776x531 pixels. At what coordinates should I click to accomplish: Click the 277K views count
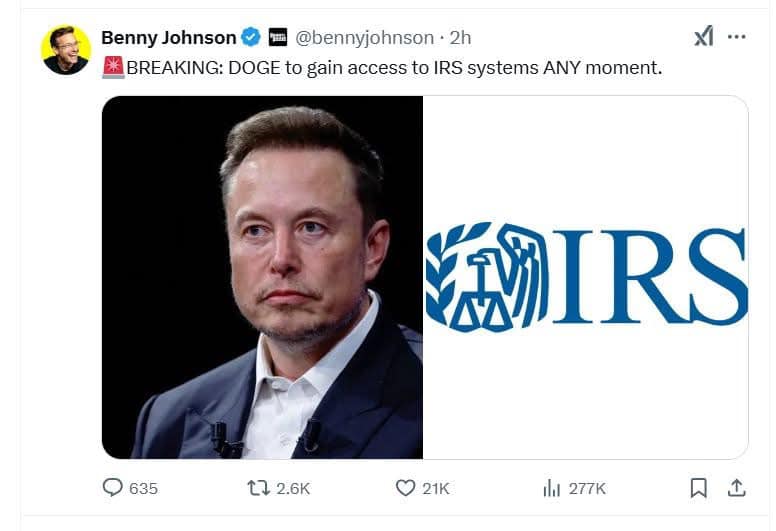[x=587, y=488]
